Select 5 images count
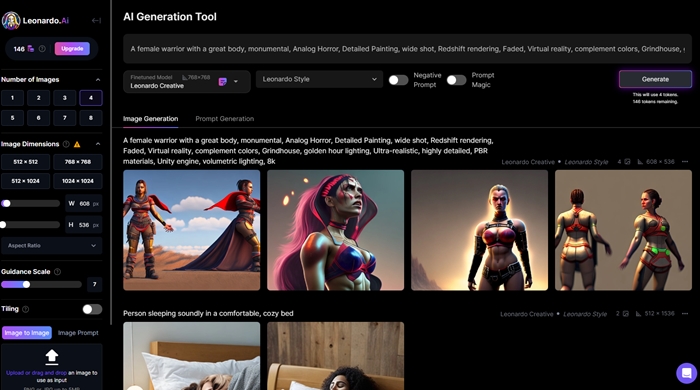The image size is (700, 390). tap(12, 118)
